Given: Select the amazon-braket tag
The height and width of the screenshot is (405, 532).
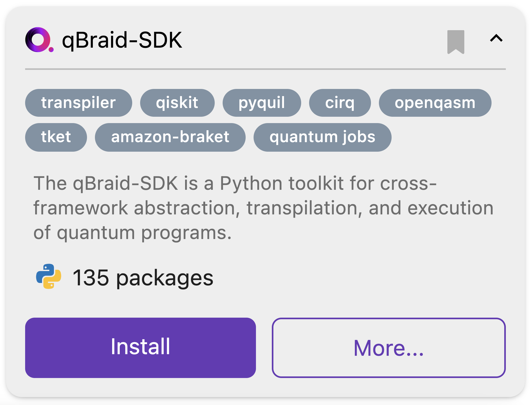Looking at the screenshot, I should [170, 137].
